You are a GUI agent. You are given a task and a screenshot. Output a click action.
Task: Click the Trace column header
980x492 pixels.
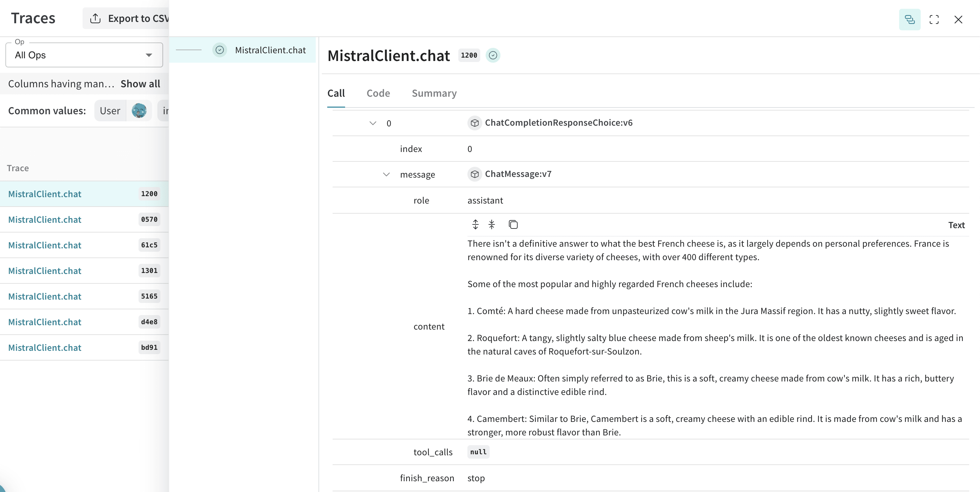click(18, 168)
